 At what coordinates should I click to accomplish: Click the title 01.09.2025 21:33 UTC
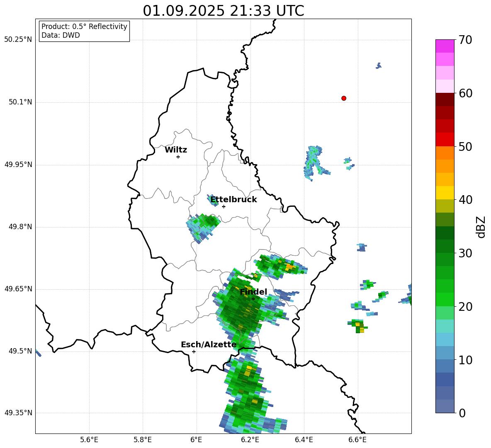[224, 11]
